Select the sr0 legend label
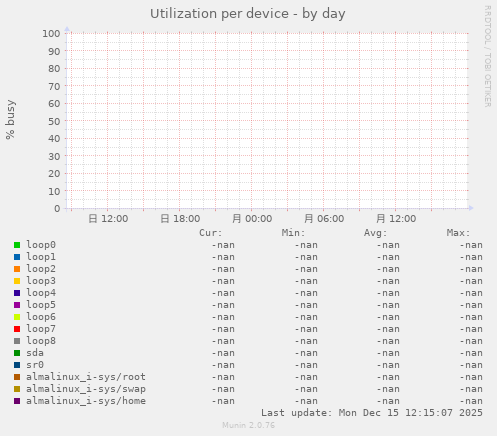The height and width of the screenshot is (436, 497). pos(35,365)
